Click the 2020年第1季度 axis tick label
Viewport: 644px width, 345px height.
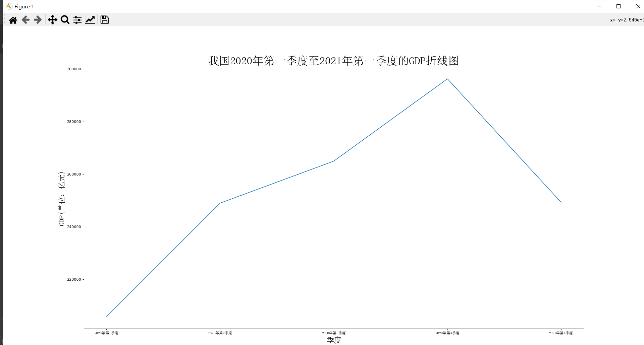106,333
